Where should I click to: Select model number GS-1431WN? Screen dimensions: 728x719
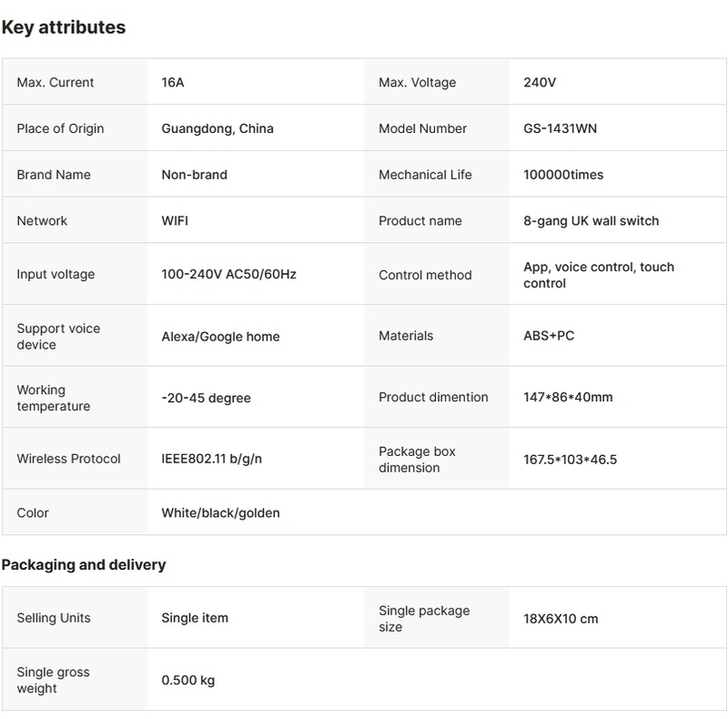point(561,129)
